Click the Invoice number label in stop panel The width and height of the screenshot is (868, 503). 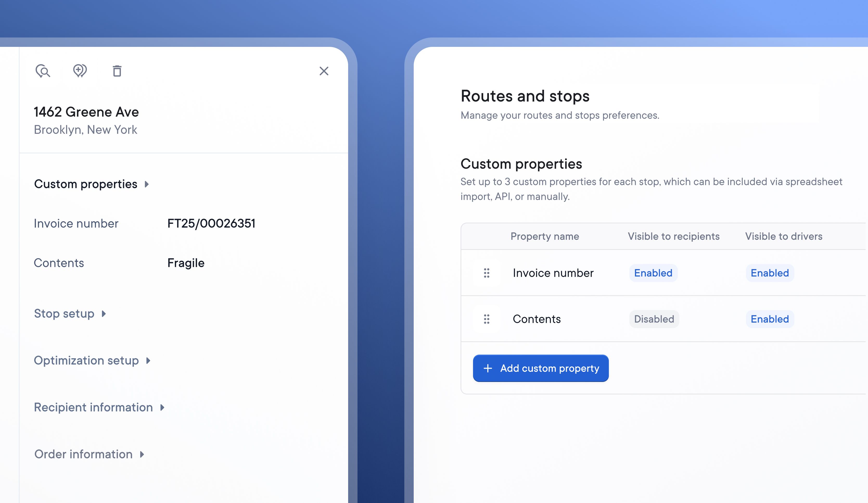click(x=76, y=223)
